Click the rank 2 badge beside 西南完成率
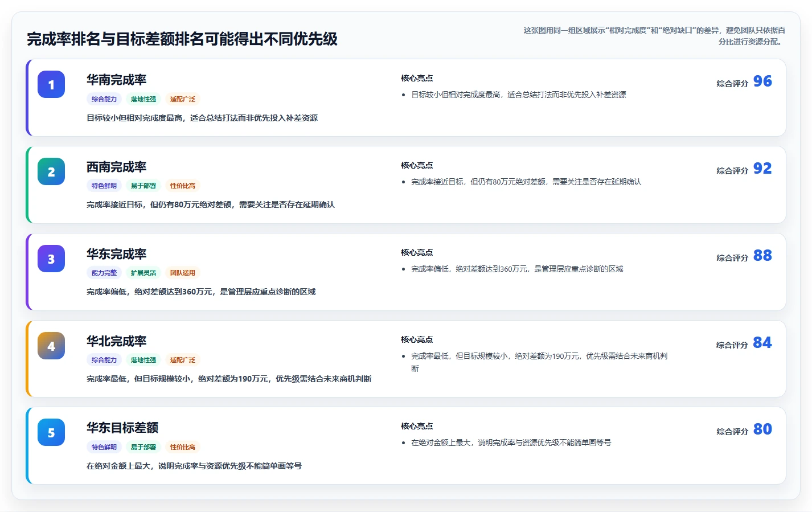The image size is (812, 512). (51, 171)
